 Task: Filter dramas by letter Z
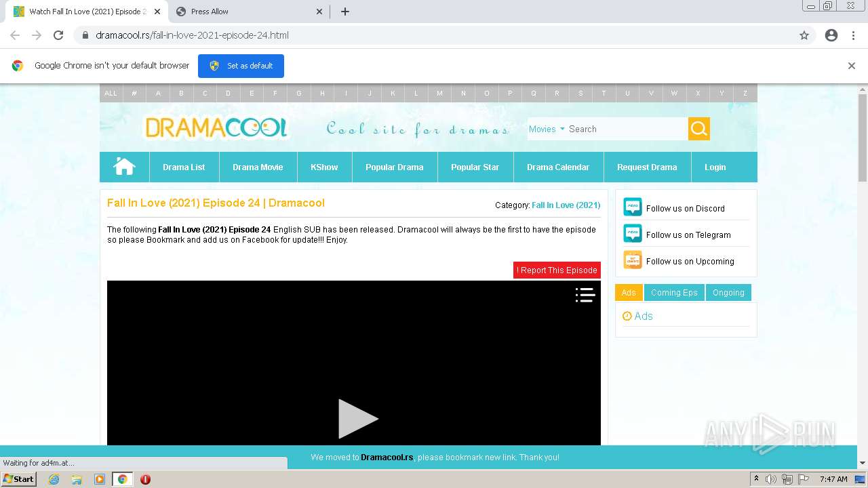tap(745, 94)
